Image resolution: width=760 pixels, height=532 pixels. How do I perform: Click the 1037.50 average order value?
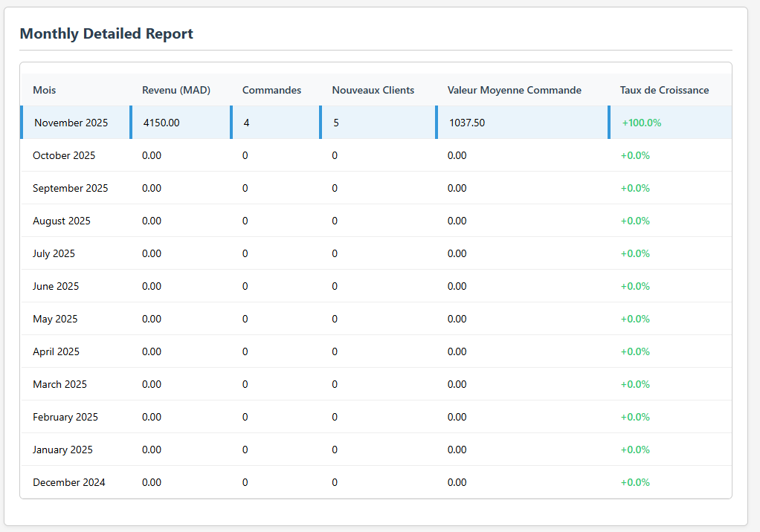click(x=467, y=123)
